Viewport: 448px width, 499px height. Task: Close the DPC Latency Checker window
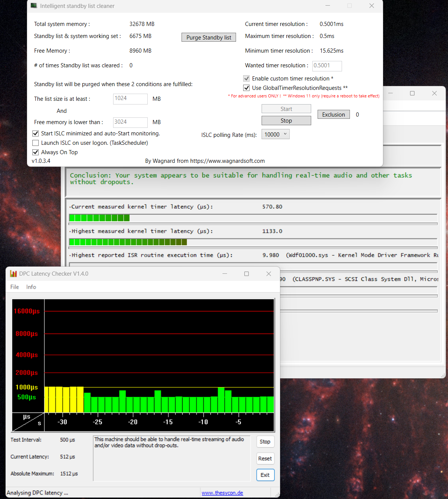tap(269, 274)
